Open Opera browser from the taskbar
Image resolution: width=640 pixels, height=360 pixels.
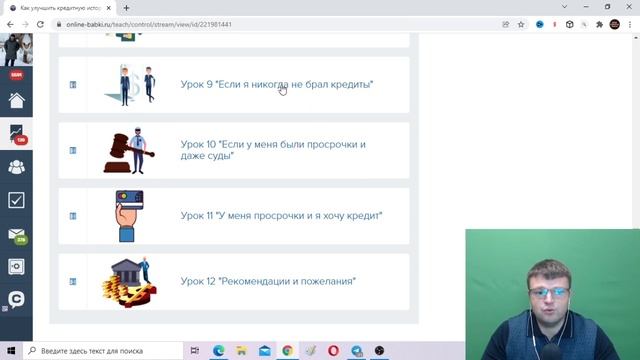pyautogui.click(x=333, y=351)
